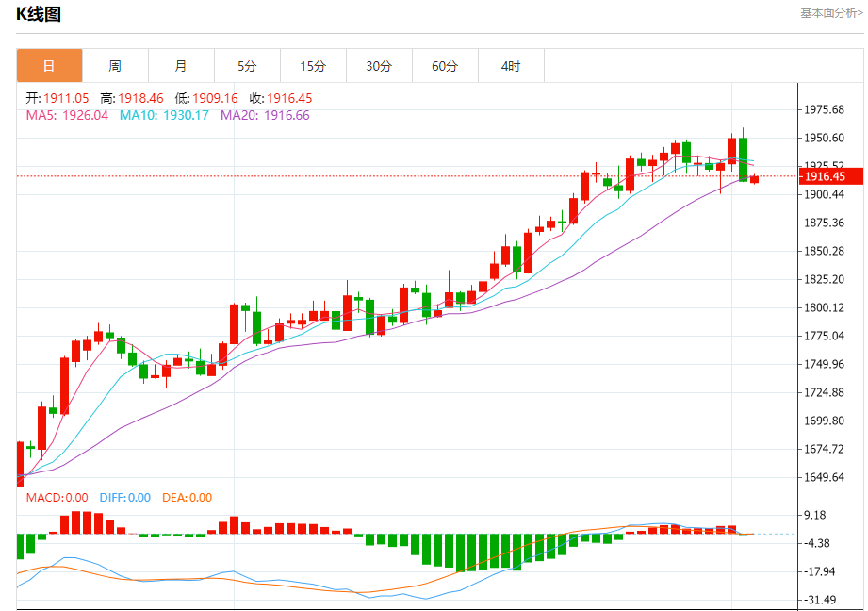Open the 4时 interval tab
This screenshot has height=611, width=868.
click(x=511, y=66)
